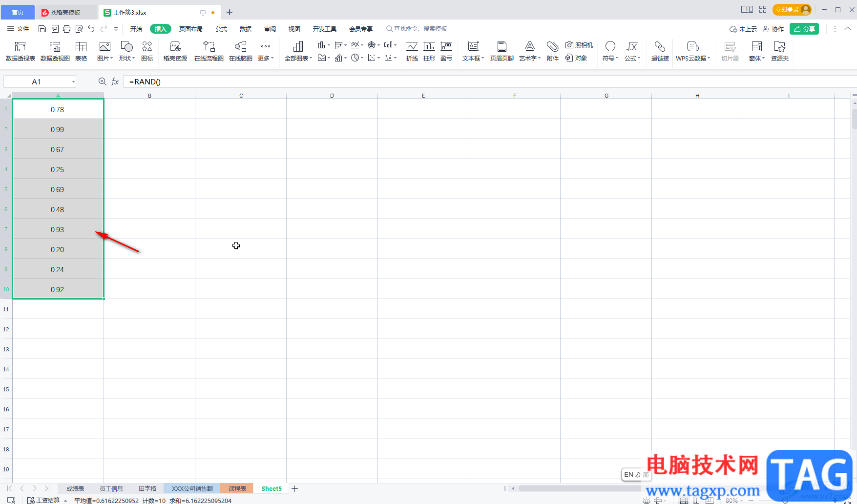Add a new sheet with the plus icon

(295, 488)
